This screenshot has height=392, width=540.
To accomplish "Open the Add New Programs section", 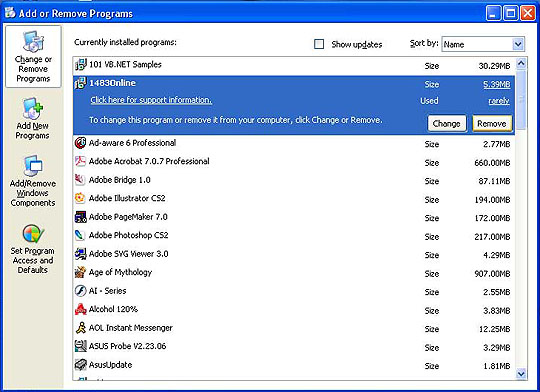I will [x=33, y=118].
